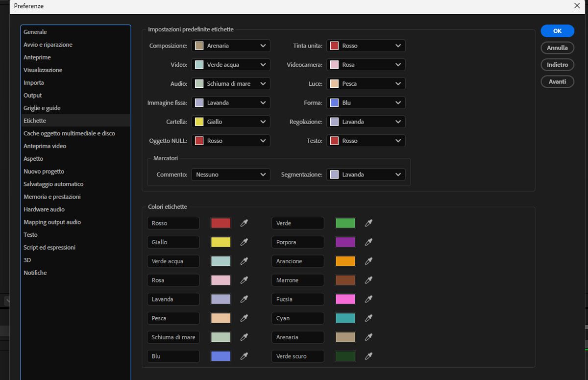Close the Preferenze dialog
Viewport: 588px width, 380px height.
(577, 6)
